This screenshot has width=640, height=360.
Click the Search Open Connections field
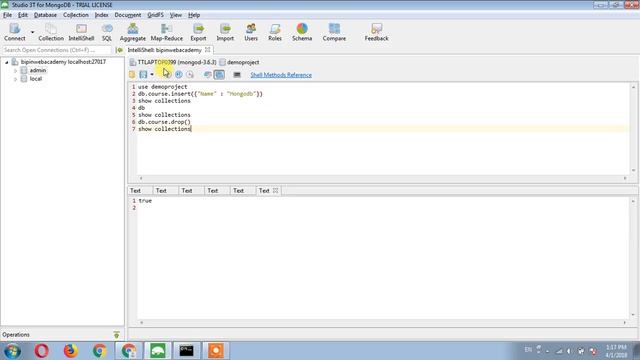(56, 50)
